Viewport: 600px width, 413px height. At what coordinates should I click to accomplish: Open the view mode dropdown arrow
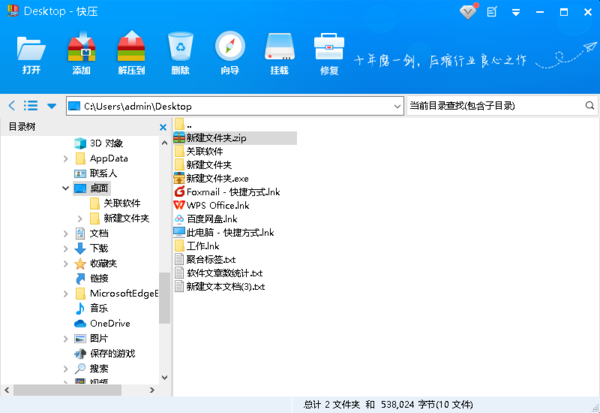pyautogui.click(x=52, y=106)
